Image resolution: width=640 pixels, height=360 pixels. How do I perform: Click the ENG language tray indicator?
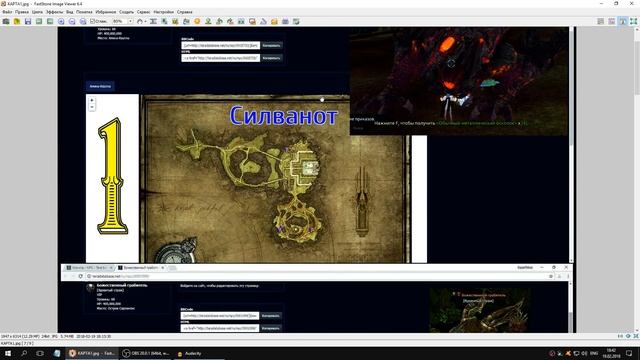click(594, 353)
